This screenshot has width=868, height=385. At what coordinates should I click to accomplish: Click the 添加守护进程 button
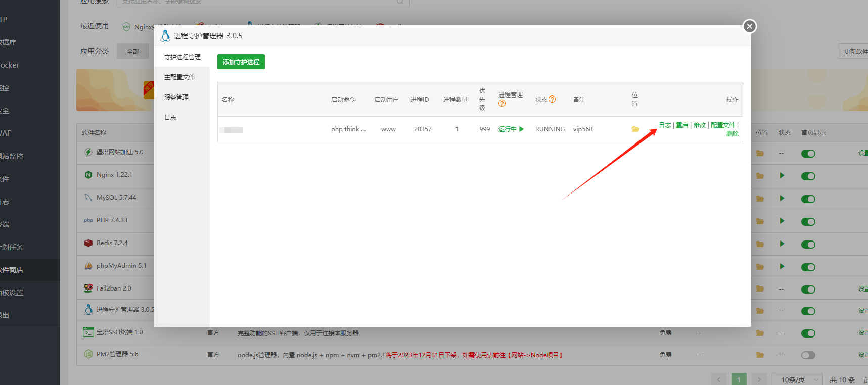(x=241, y=62)
